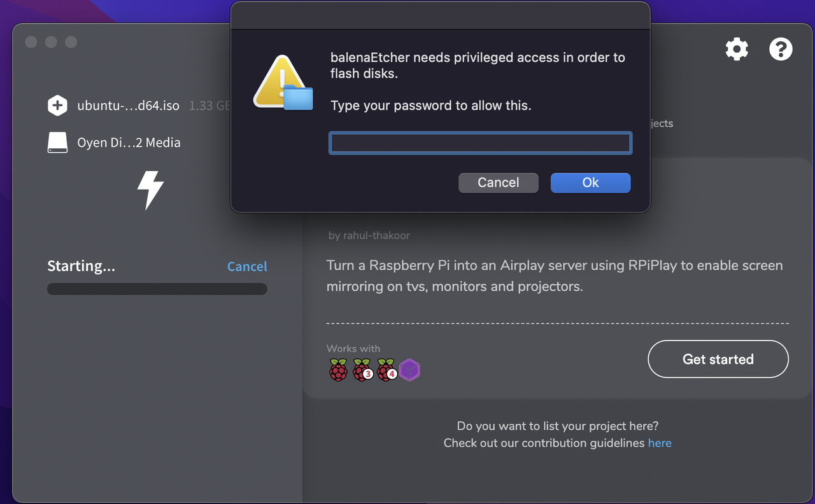Focus the password input field
The height and width of the screenshot is (504, 815).
click(x=480, y=143)
